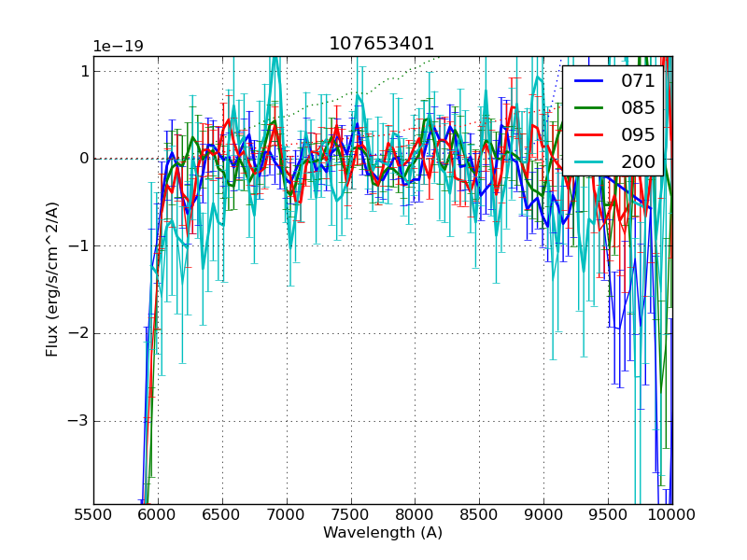Select the 085 legend label
This screenshot has height=560, width=747.
(x=639, y=107)
